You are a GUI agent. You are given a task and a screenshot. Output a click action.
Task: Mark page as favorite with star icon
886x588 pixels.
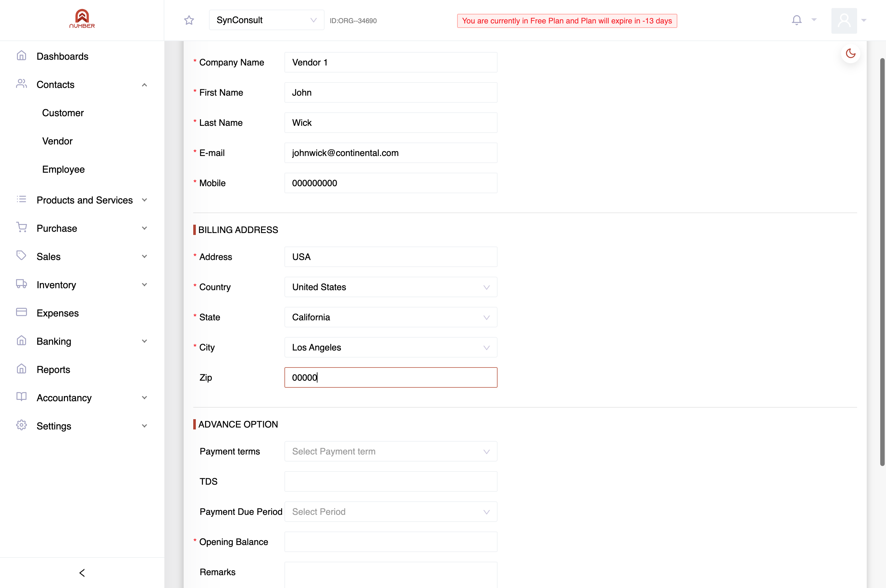(189, 20)
